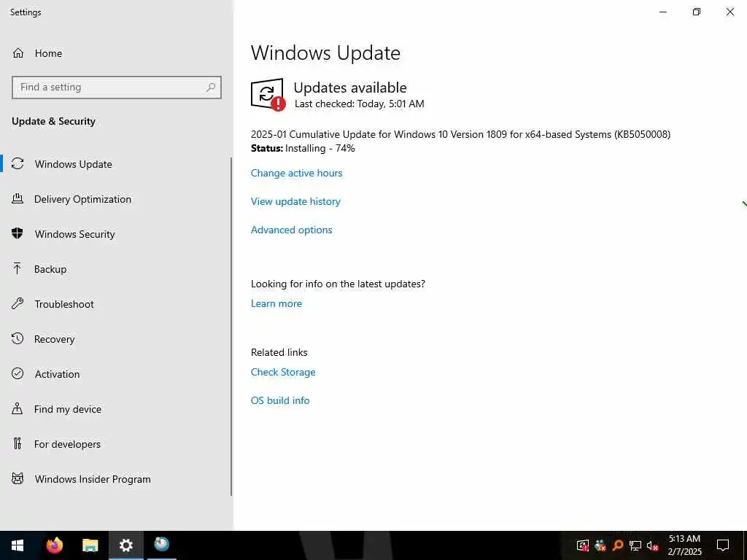
Task: Click the Backup upward arrow icon
Action: click(18, 268)
